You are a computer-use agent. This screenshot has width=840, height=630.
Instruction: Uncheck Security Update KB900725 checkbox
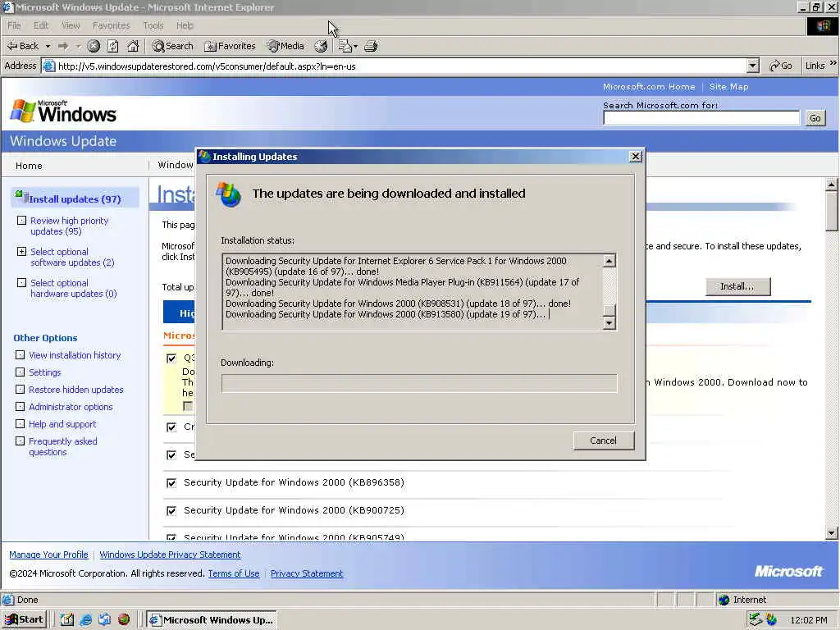[x=171, y=510]
